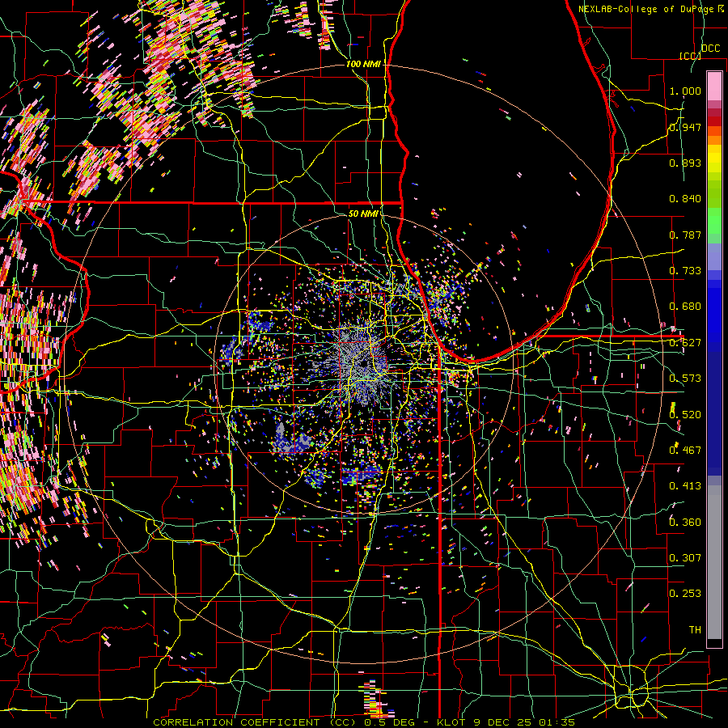Viewport: 728px width, 728px height.
Task: Select the 0.787 scale value
Action: (685, 235)
